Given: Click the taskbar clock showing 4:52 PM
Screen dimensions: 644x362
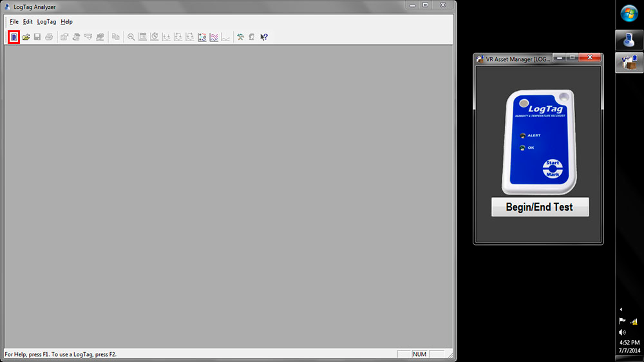Looking at the screenshot, I should [629, 347].
